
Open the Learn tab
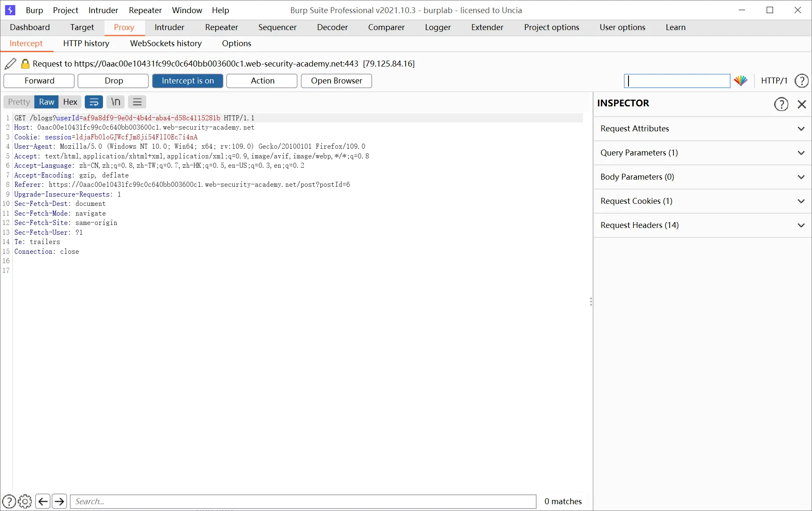point(676,27)
